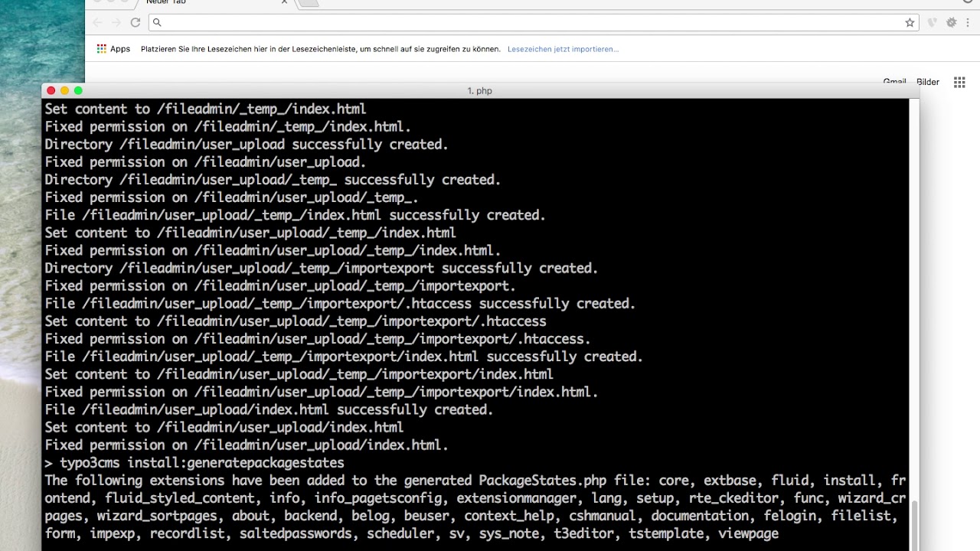This screenshot has width=980, height=551.
Task: Open the Chrome three-dot menu
Action: pyautogui.click(x=969, y=23)
